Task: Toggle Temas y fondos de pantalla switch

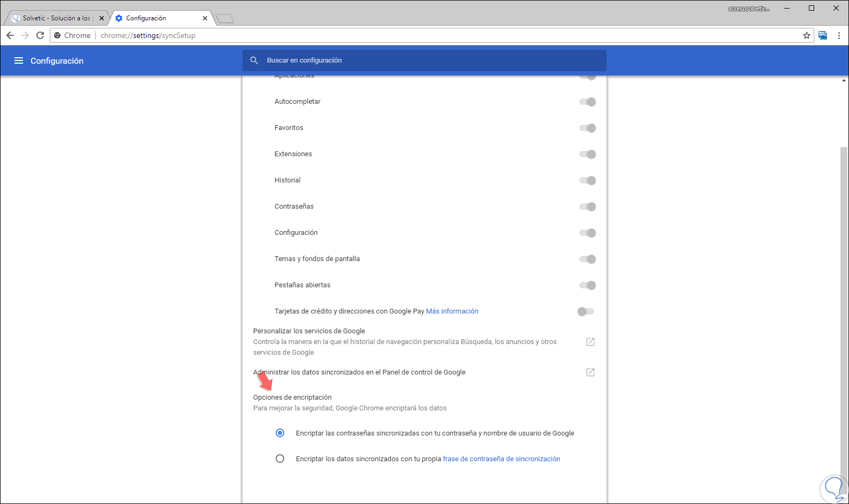Action: (x=587, y=259)
